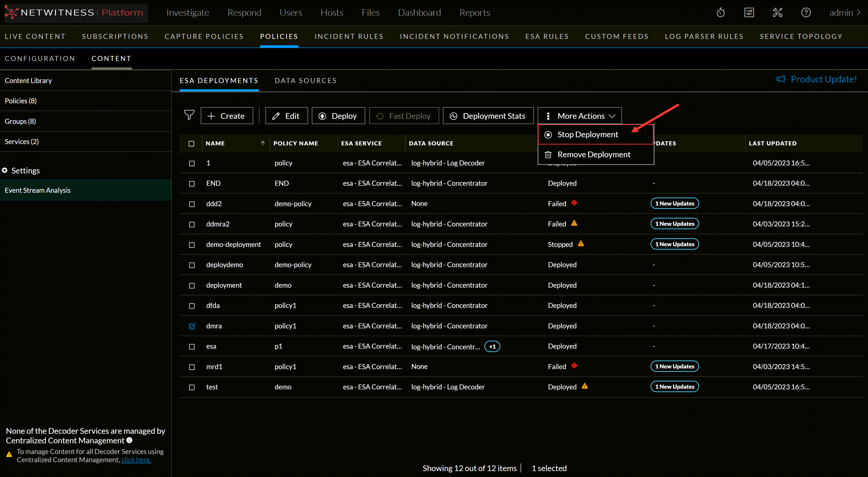Click red error icon on ddd2 row

[574, 203]
